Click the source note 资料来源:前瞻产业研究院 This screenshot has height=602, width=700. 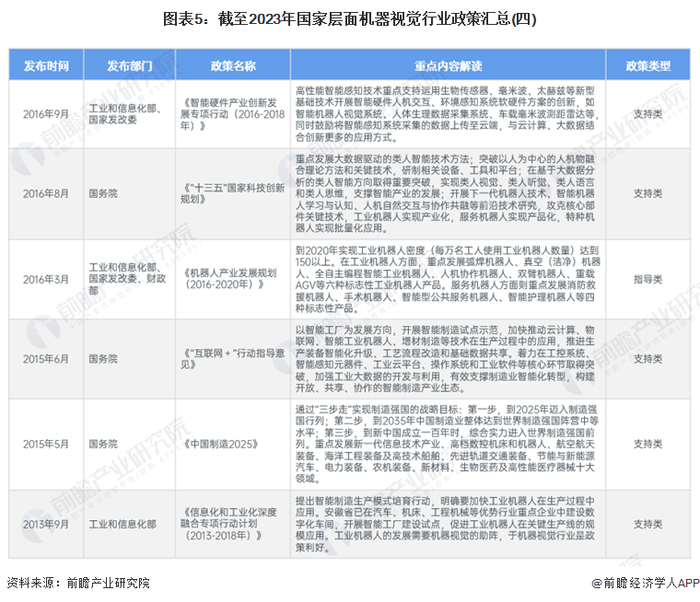78,583
